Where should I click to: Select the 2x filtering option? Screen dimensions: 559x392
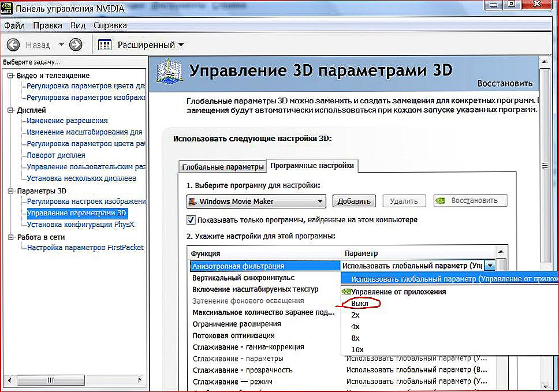[355, 315]
